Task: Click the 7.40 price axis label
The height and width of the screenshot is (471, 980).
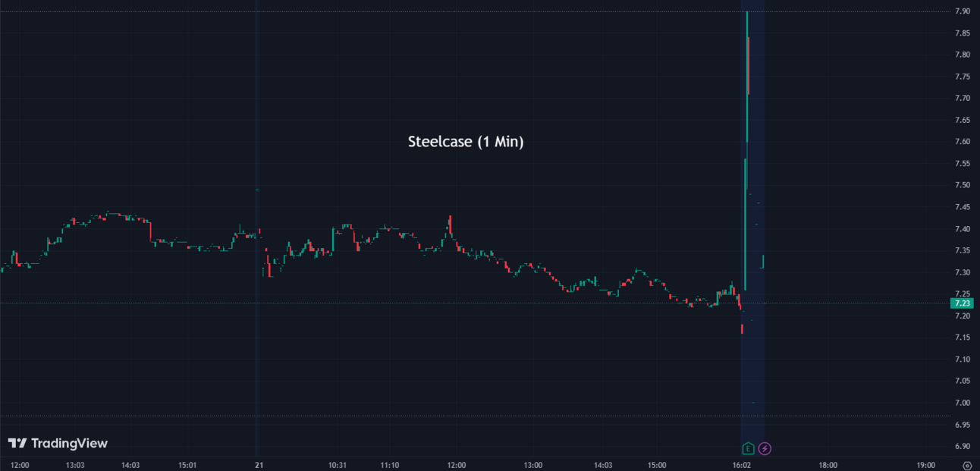Action: pos(962,229)
